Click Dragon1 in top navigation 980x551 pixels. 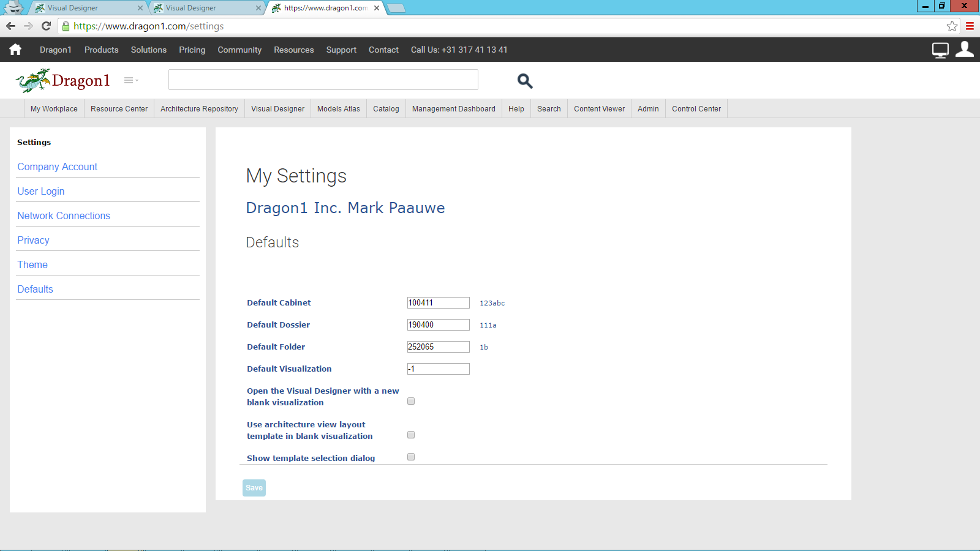click(56, 50)
